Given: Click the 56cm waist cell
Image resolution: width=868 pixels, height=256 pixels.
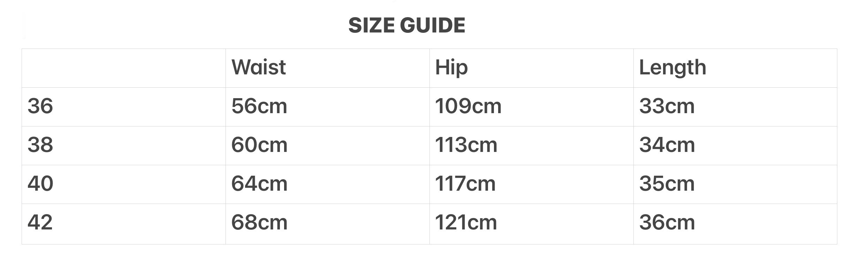Looking at the screenshot, I should [259, 106].
